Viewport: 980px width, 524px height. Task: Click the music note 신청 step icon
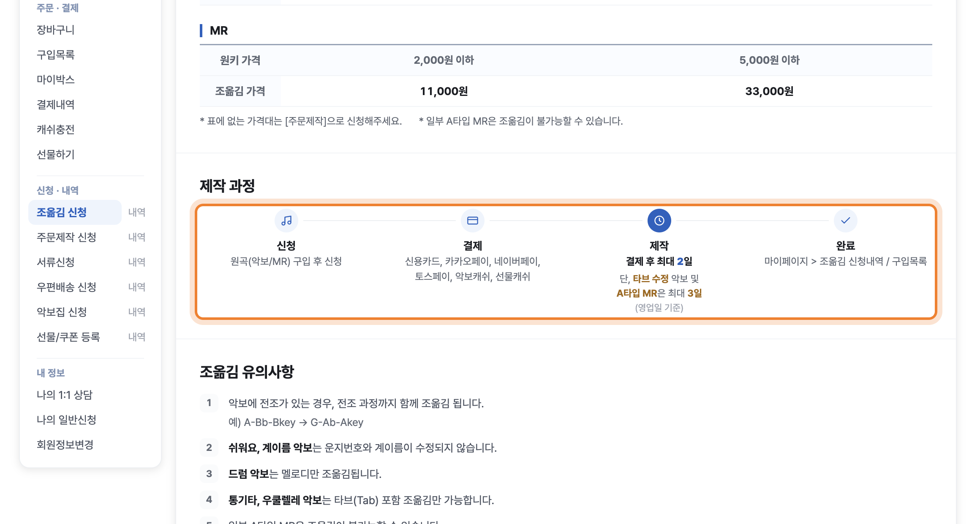(286, 221)
